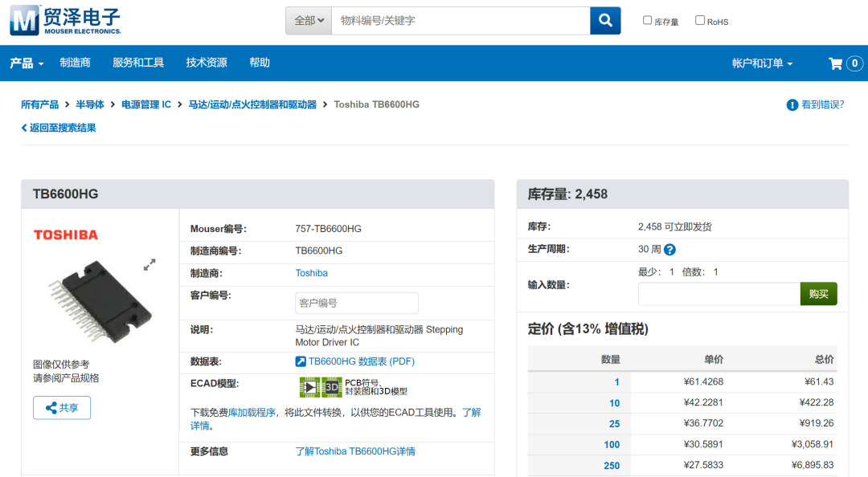Click the magnifier search button
Viewport: 868px width, 477px height.
605,21
